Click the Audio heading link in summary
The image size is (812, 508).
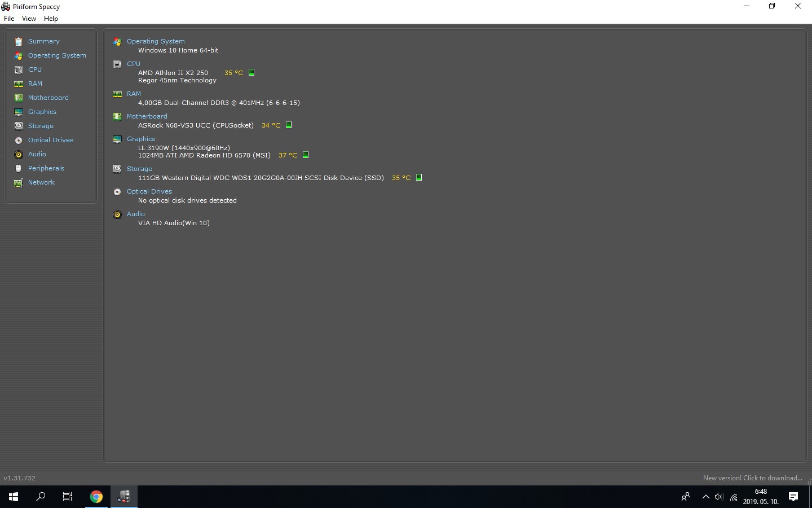coord(136,214)
